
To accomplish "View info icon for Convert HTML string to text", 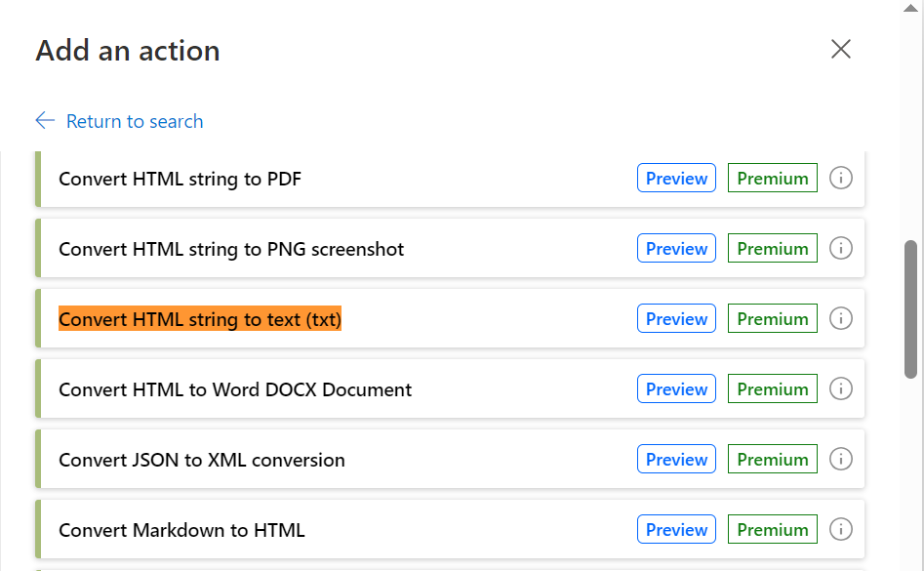I will [x=841, y=318].
